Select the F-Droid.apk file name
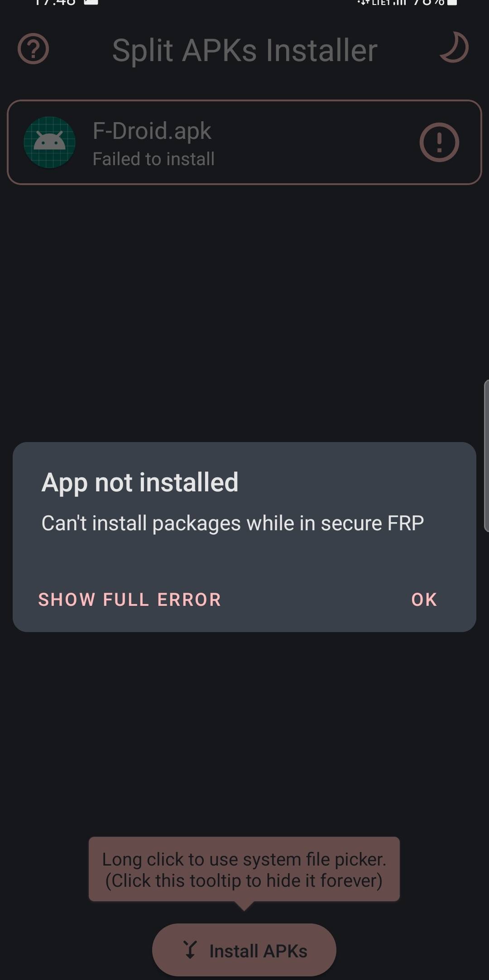This screenshot has width=489, height=980. (152, 131)
